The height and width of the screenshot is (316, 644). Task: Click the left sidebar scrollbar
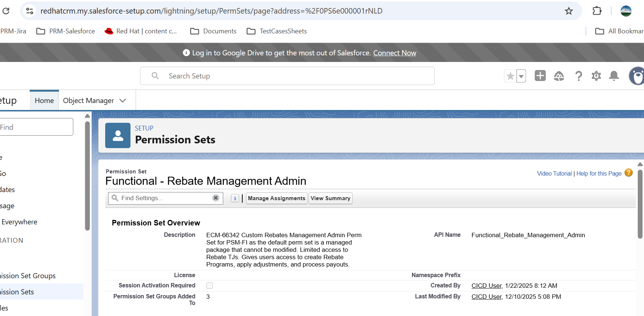87,176
